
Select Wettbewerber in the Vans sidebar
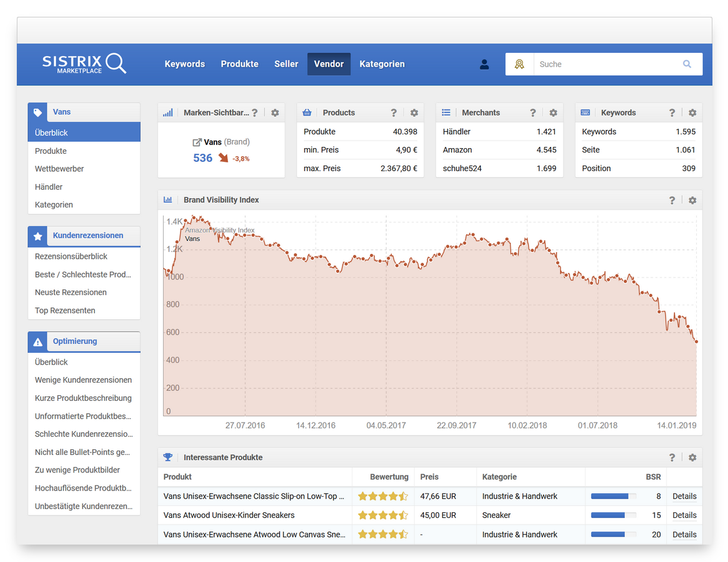click(x=59, y=169)
